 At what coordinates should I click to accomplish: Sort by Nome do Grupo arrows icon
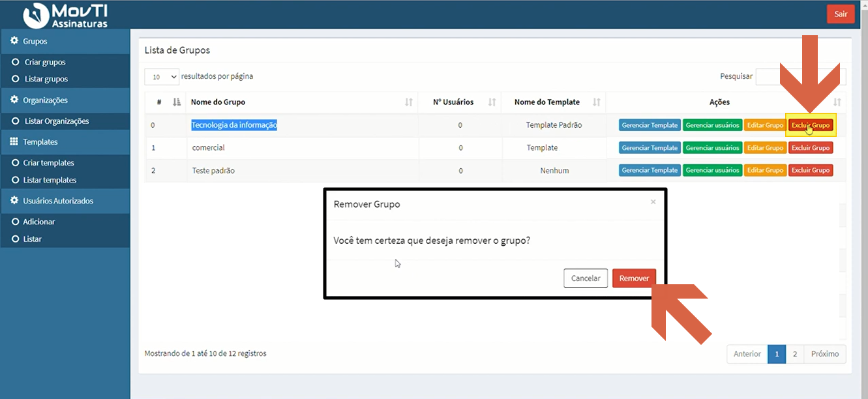click(x=409, y=102)
